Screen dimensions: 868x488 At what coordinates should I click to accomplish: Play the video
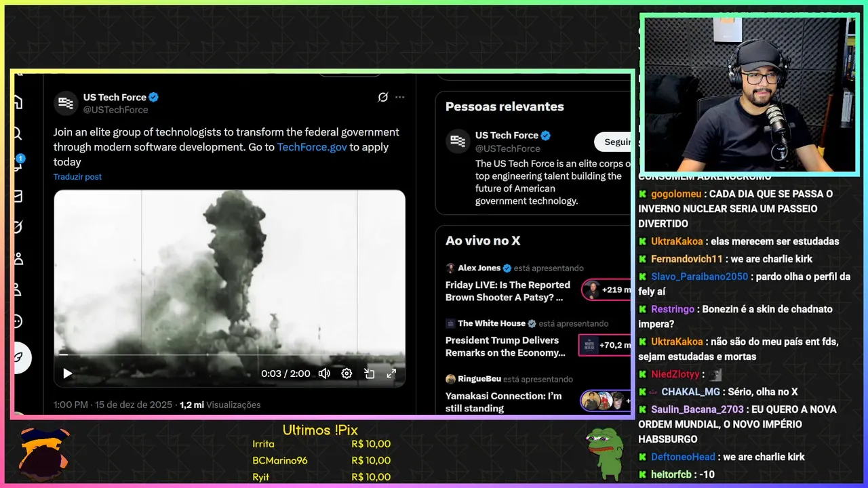point(67,373)
